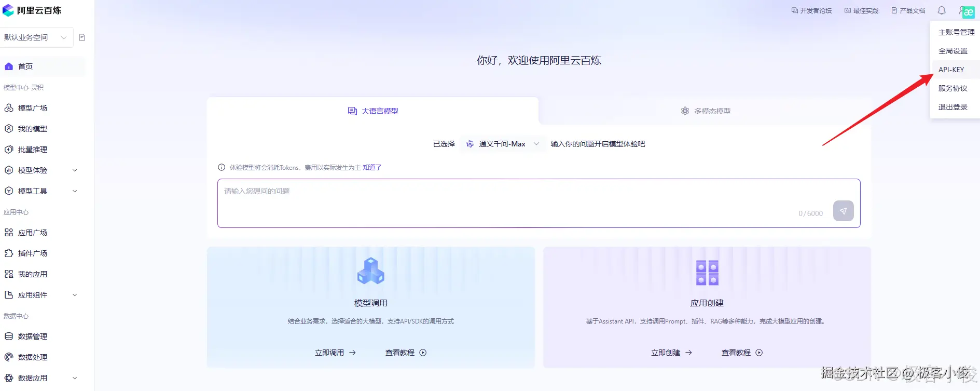980x391 pixels.
Task: Open the 默认业务空间 workspace dropdown
Action: [36, 37]
